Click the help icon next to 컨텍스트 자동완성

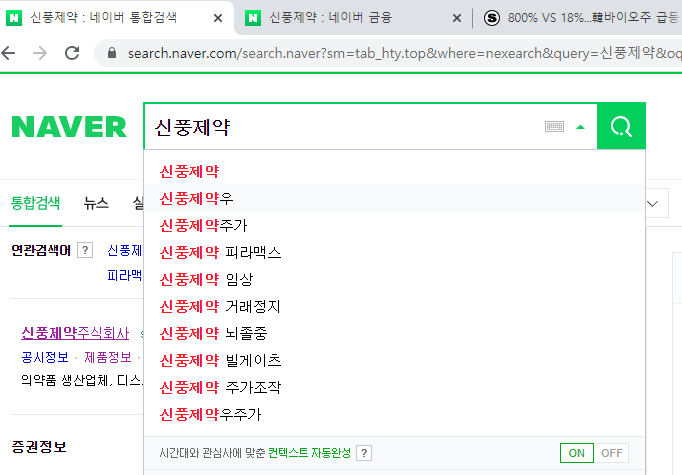pos(364,453)
